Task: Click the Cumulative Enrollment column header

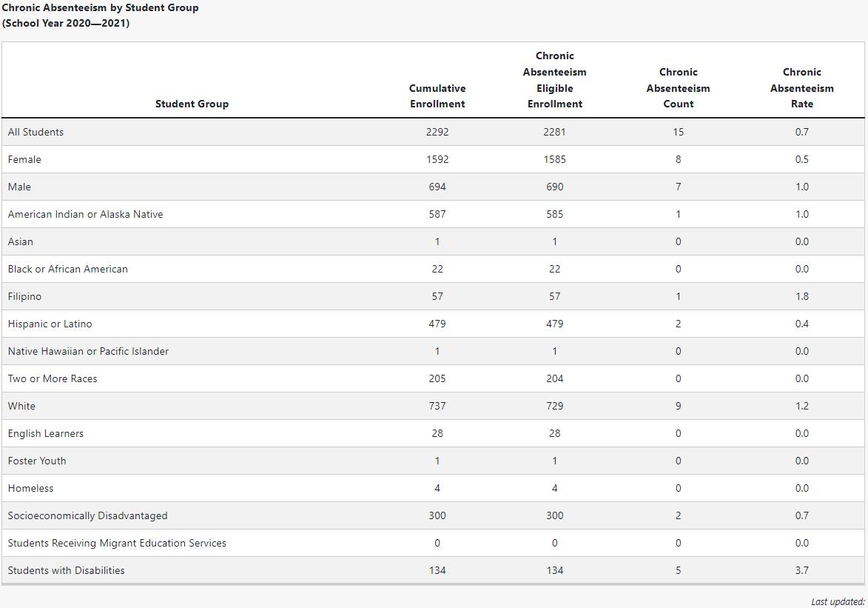Action: (x=437, y=96)
